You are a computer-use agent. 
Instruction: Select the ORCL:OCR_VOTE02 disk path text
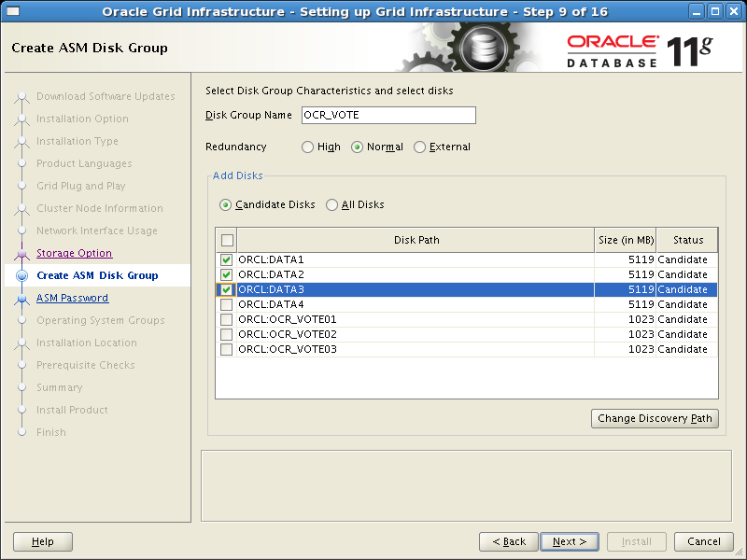(x=288, y=334)
